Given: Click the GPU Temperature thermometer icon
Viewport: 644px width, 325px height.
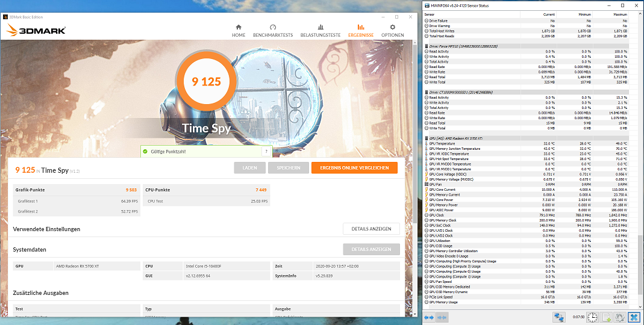Looking at the screenshot, I should point(427,144).
